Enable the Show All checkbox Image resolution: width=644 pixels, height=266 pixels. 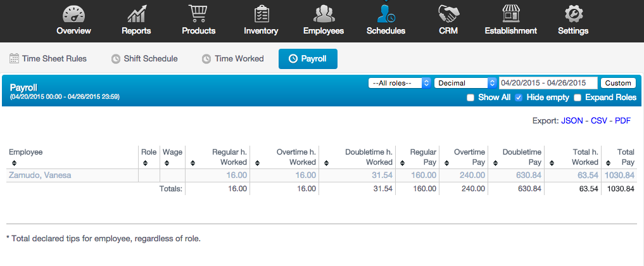pyautogui.click(x=470, y=98)
